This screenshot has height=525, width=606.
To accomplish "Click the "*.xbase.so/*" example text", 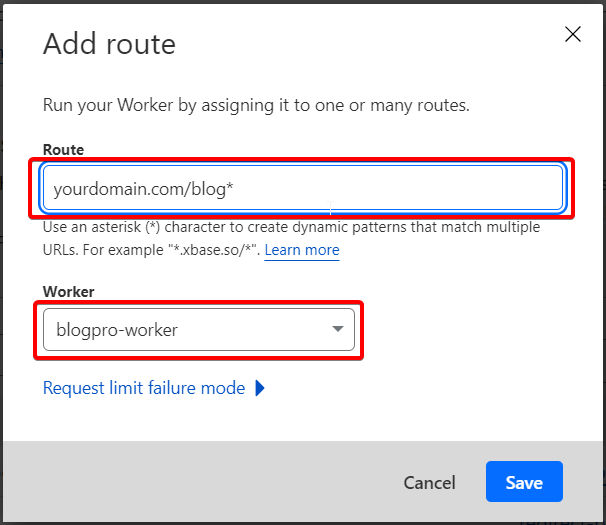I will 214,250.
